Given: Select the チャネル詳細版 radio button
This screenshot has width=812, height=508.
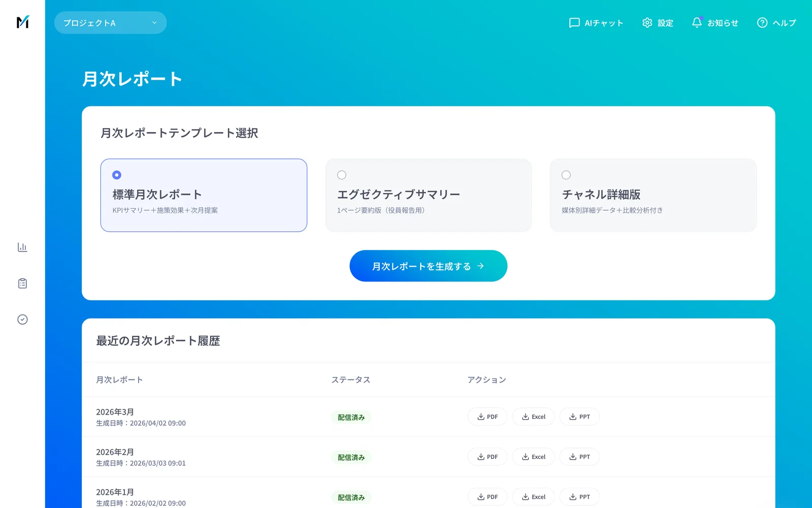Looking at the screenshot, I should click(x=566, y=175).
